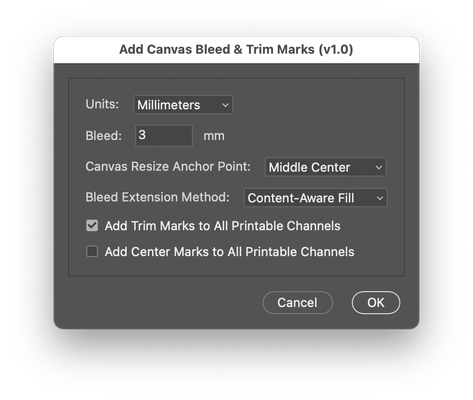The height and width of the screenshot is (400, 473).
Task: Open the Bleed Extension Method dropdown
Action: 315,198
